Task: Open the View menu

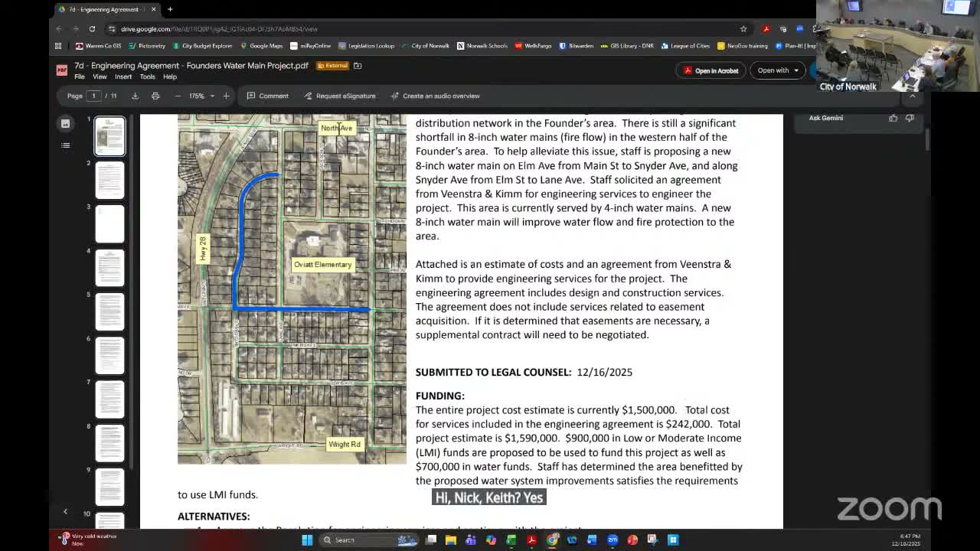Action: (100, 77)
